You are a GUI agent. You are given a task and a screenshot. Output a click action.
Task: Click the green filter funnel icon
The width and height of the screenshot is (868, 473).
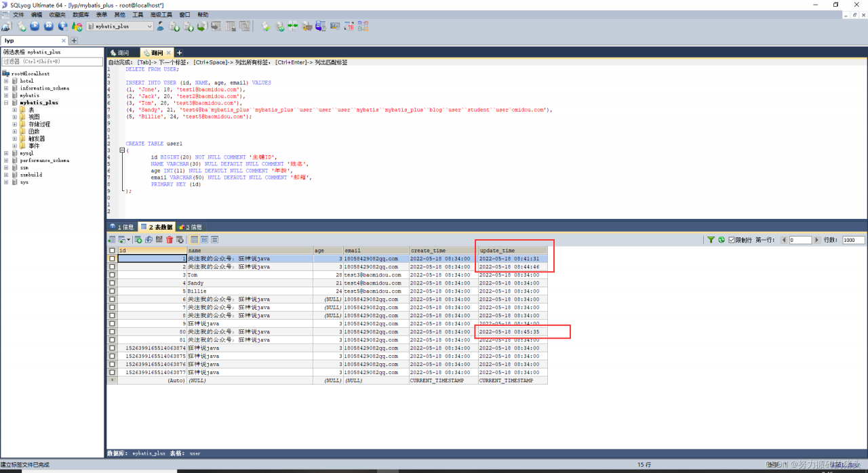click(711, 240)
